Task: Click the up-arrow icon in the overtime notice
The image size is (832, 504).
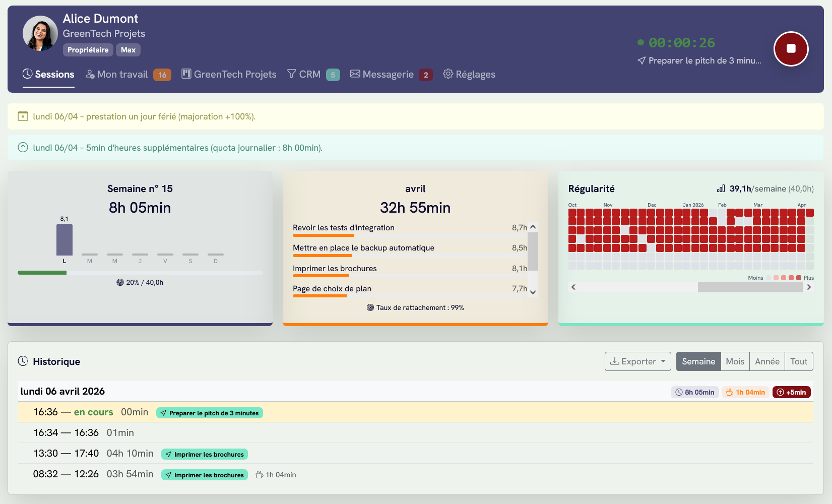Action: tap(23, 148)
